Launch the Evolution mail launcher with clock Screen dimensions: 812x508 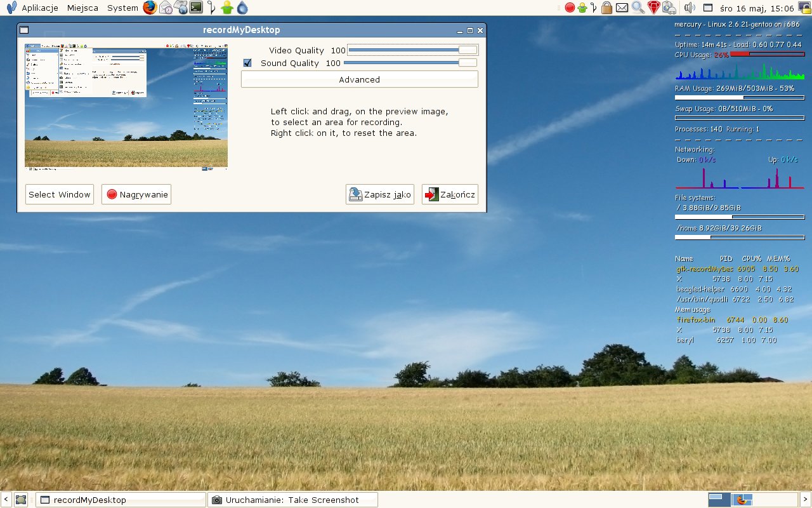pyautogui.click(x=166, y=8)
